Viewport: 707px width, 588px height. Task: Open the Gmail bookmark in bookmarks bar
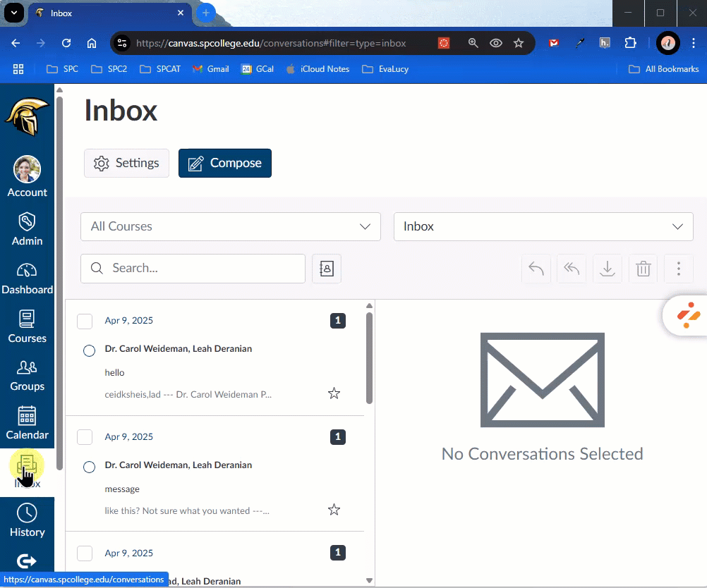pos(211,69)
